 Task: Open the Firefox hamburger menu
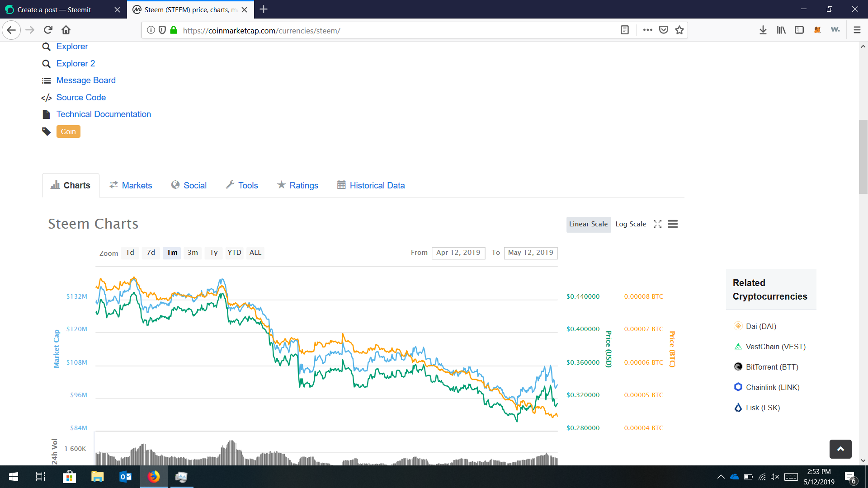click(x=857, y=30)
